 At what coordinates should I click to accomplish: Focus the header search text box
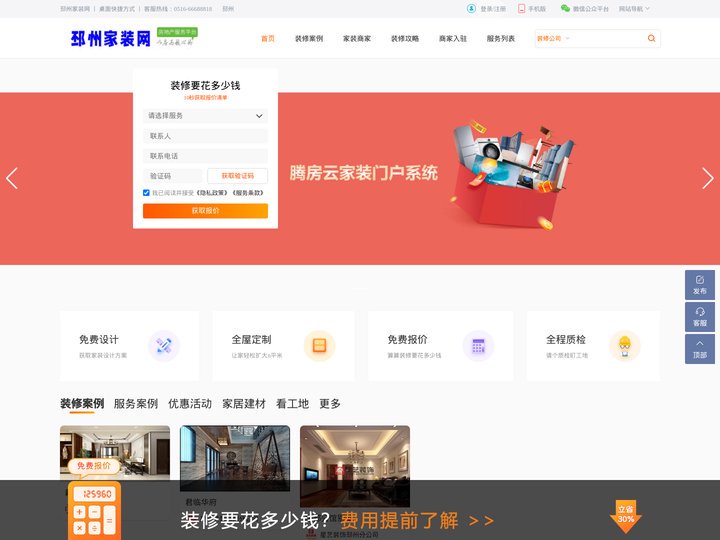tap(608, 39)
